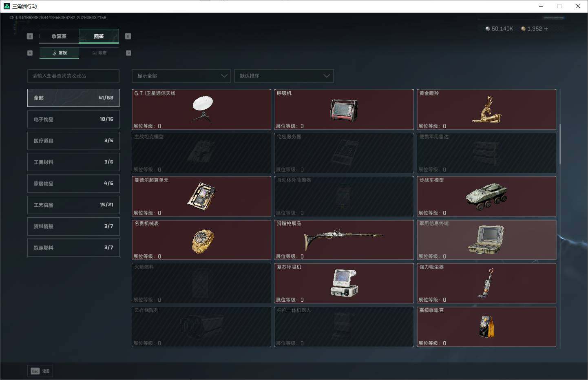
Task: Click the 返回 Esc back button
Action: (40, 371)
